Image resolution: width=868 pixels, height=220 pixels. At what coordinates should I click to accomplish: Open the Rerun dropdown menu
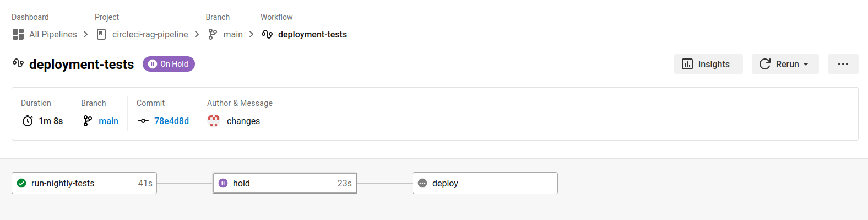(x=785, y=64)
